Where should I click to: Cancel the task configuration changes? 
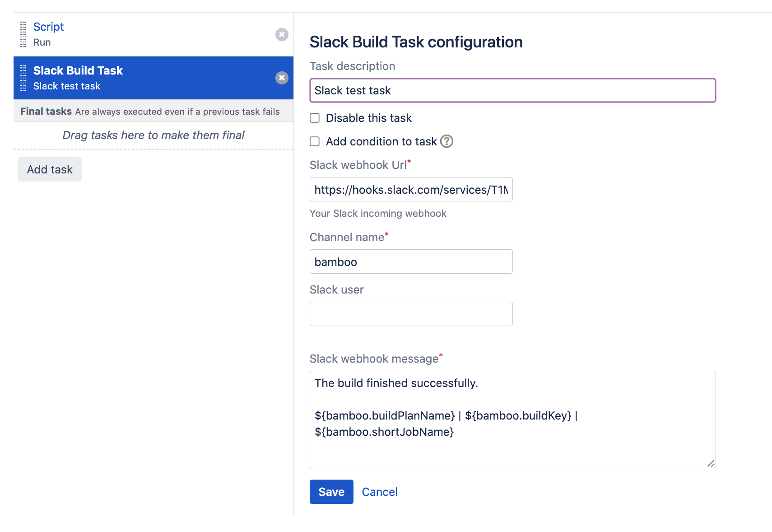click(380, 492)
